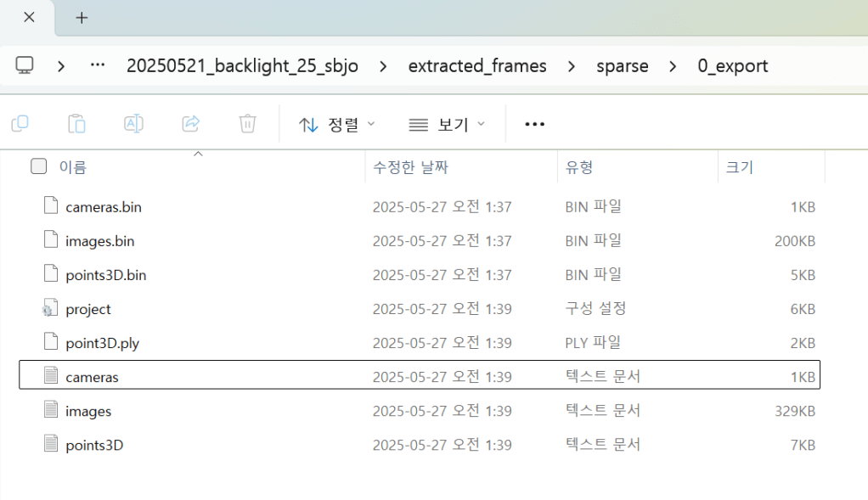Select the points3D text document
The image size is (868, 500).
93,445
